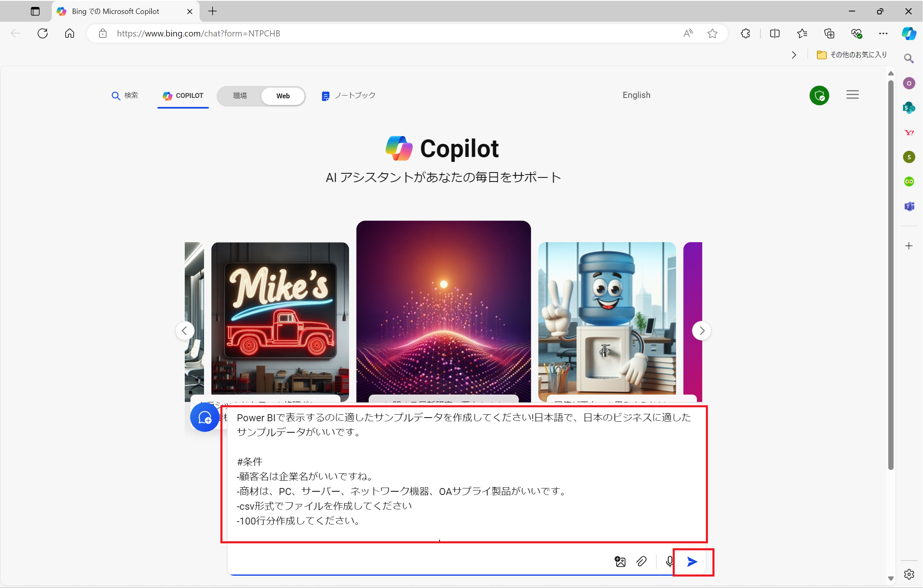Expand the favorites bar overflow chevron
Image resolution: width=923 pixels, height=588 pixels.
[x=794, y=55]
